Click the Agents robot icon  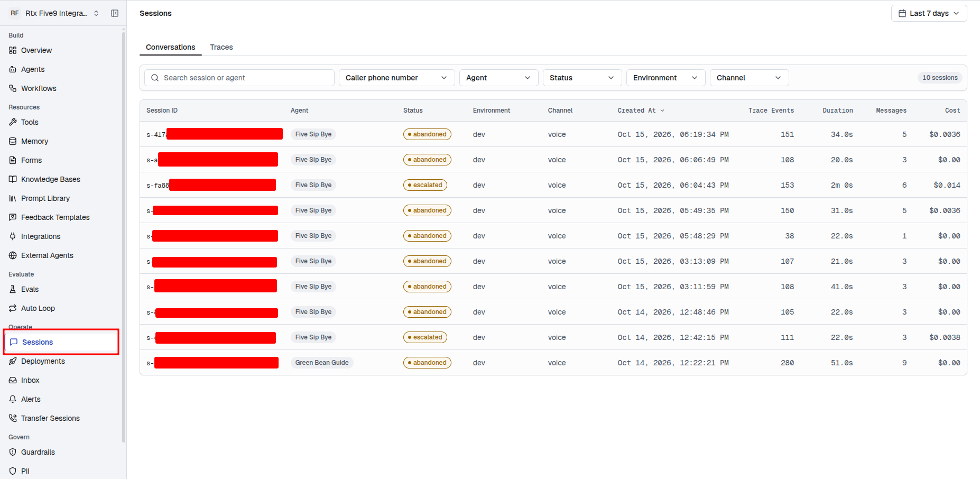tap(13, 69)
